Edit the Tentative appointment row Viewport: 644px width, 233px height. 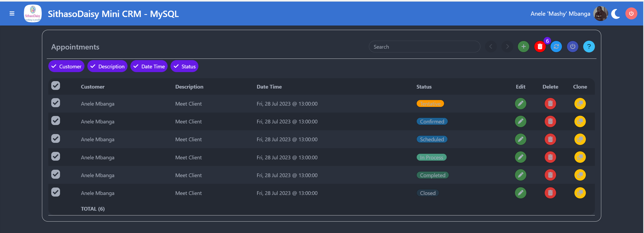click(521, 104)
